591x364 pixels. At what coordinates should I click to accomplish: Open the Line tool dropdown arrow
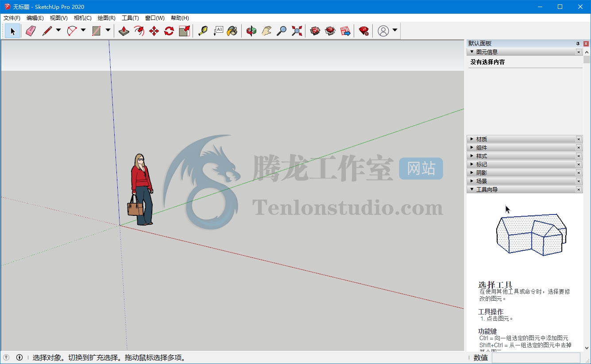tap(58, 31)
